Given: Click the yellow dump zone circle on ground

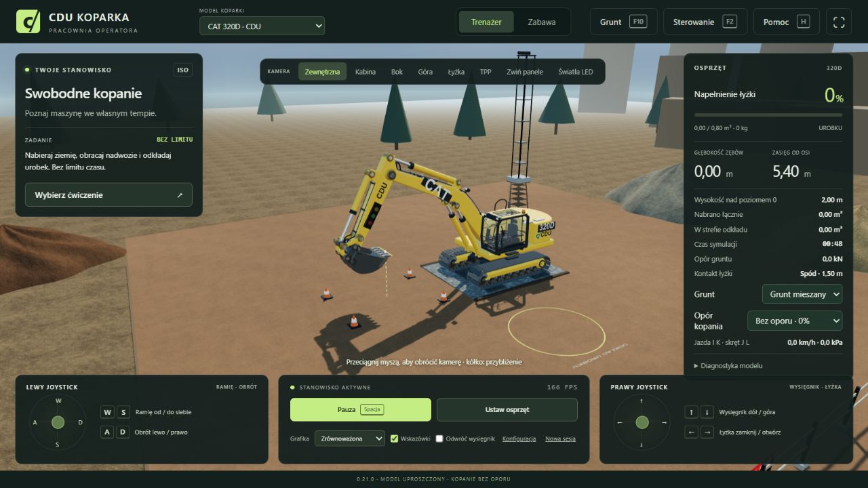Looking at the screenshot, I should click(x=557, y=331).
